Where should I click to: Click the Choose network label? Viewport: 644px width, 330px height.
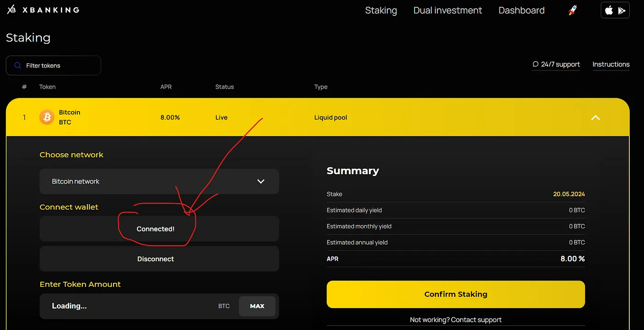(71, 155)
